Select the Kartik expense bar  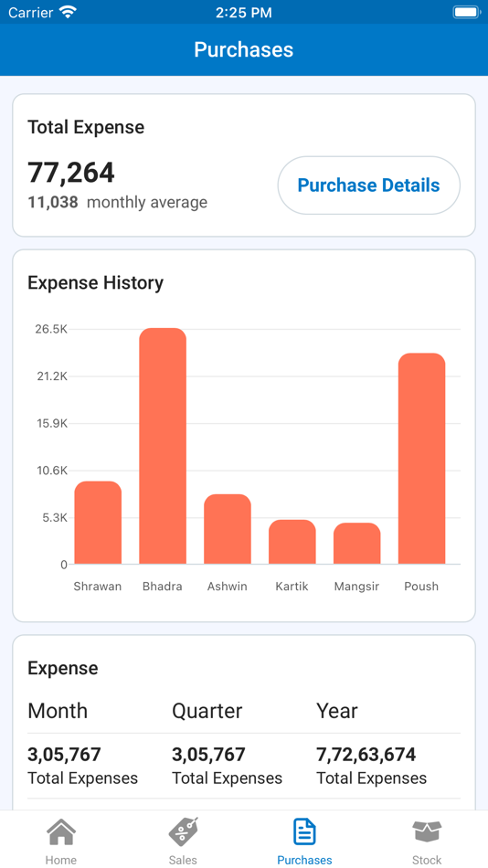292,542
